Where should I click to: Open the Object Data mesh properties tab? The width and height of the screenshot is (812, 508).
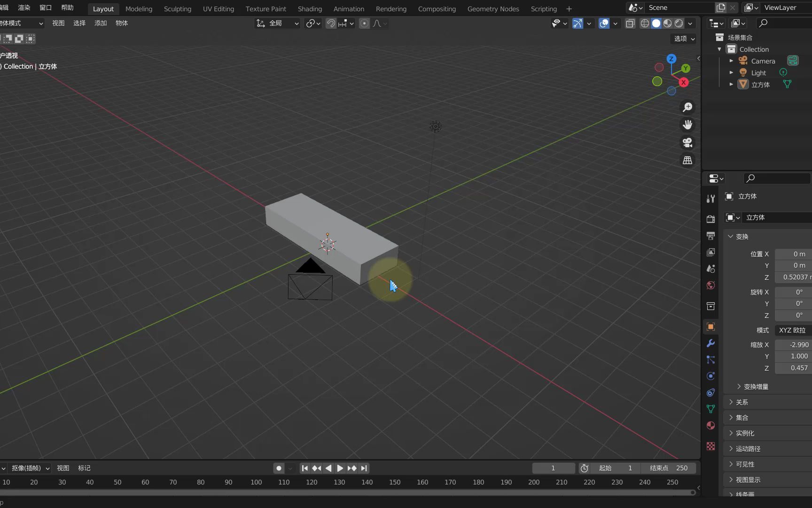(x=710, y=409)
